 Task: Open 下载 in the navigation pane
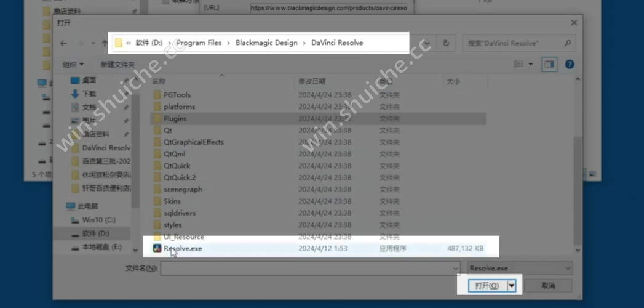tap(89, 94)
